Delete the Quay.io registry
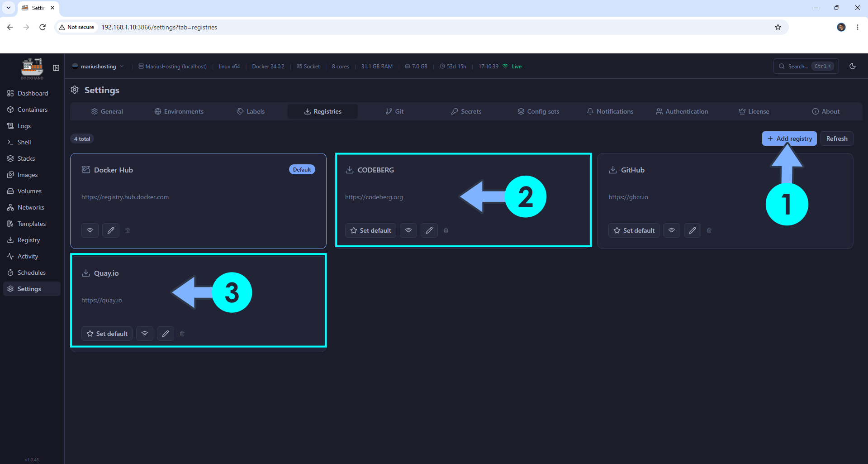This screenshot has width=868, height=464. coord(182,334)
